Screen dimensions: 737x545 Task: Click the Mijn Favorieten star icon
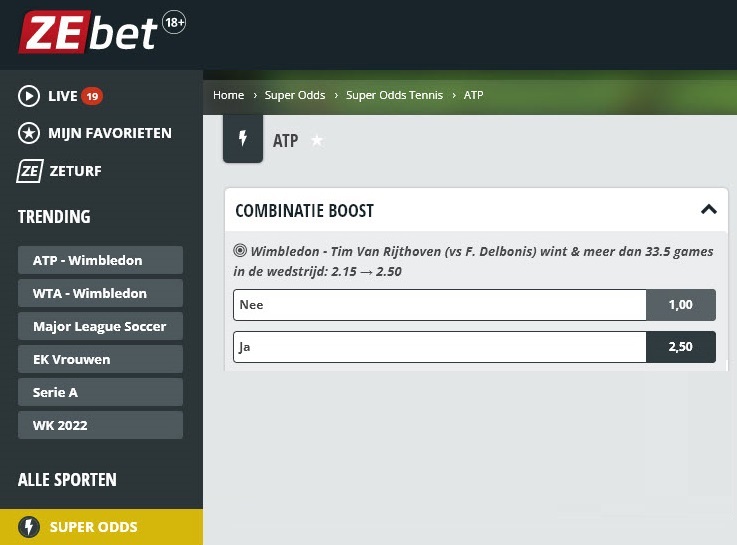point(29,133)
